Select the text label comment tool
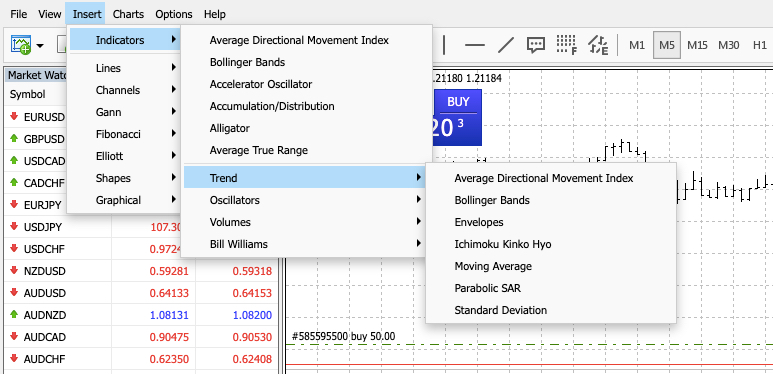 (x=535, y=45)
